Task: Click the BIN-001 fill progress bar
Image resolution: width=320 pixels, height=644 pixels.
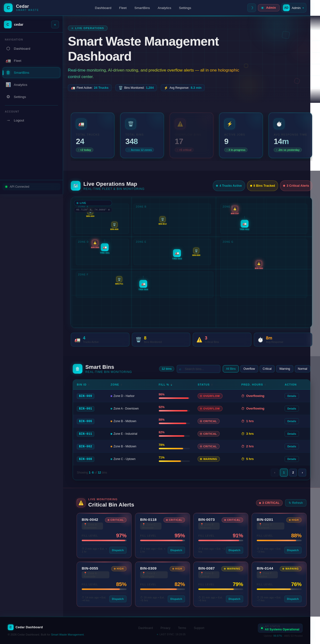Action: (174, 411)
